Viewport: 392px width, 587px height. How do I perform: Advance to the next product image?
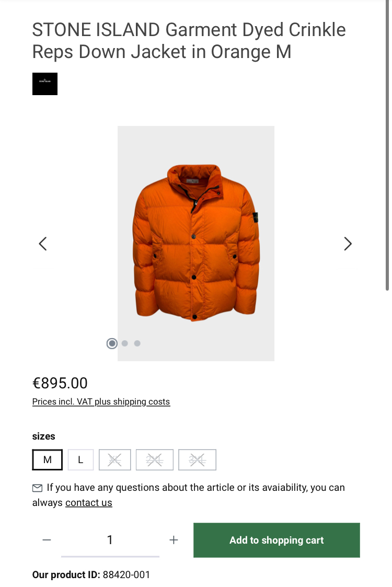click(348, 244)
